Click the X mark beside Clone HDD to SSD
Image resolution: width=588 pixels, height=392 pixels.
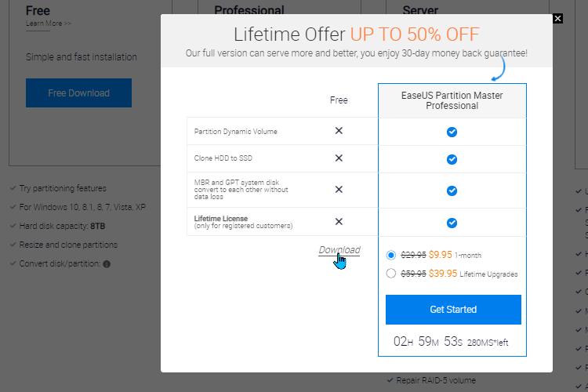[x=339, y=158]
